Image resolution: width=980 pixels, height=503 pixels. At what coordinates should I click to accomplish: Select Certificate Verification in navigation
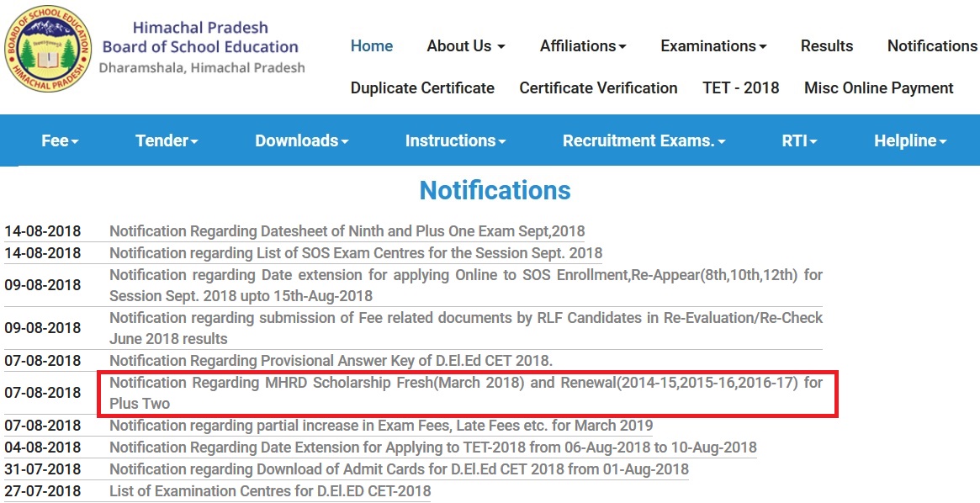click(x=598, y=88)
